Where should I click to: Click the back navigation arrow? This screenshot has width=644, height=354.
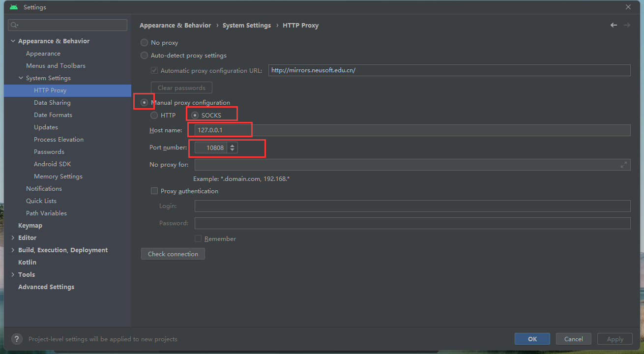[x=614, y=25]
